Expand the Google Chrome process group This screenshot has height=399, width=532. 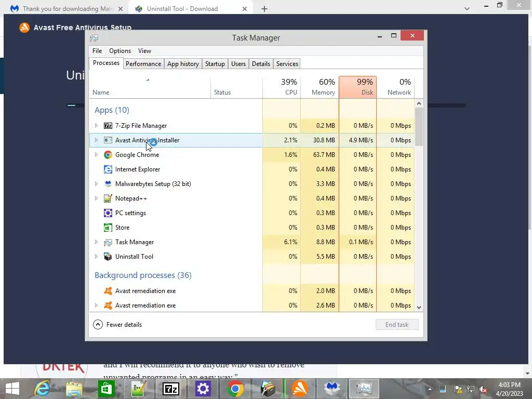pyautogui.click(x=96, y=155)
